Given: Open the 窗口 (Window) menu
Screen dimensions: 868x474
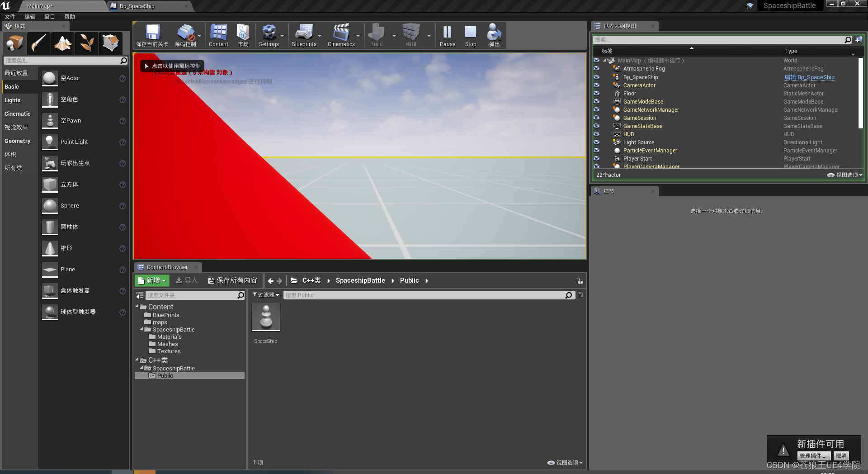Looking at the screenshot, I should tap(49, 16).
